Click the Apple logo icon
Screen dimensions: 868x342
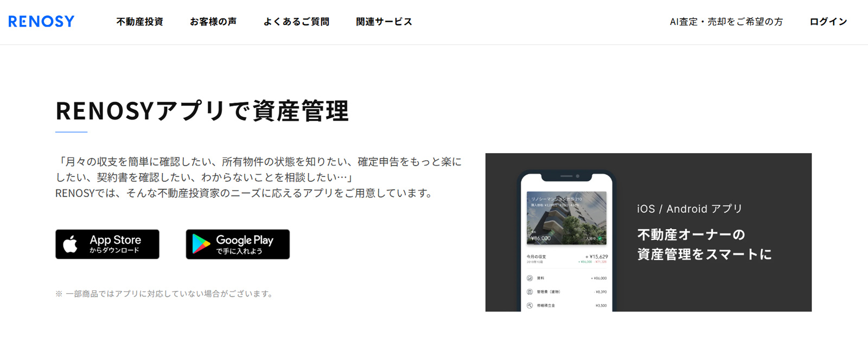(71, 244)
